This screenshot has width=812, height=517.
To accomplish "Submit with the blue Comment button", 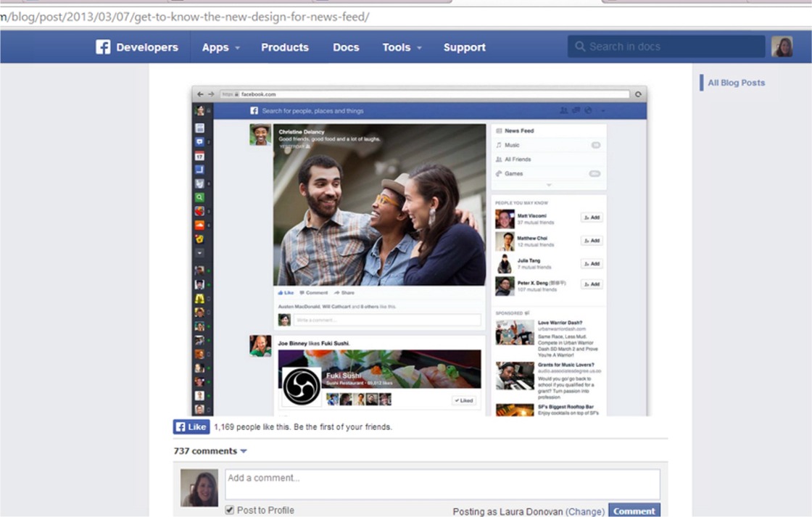I will 634,510.
